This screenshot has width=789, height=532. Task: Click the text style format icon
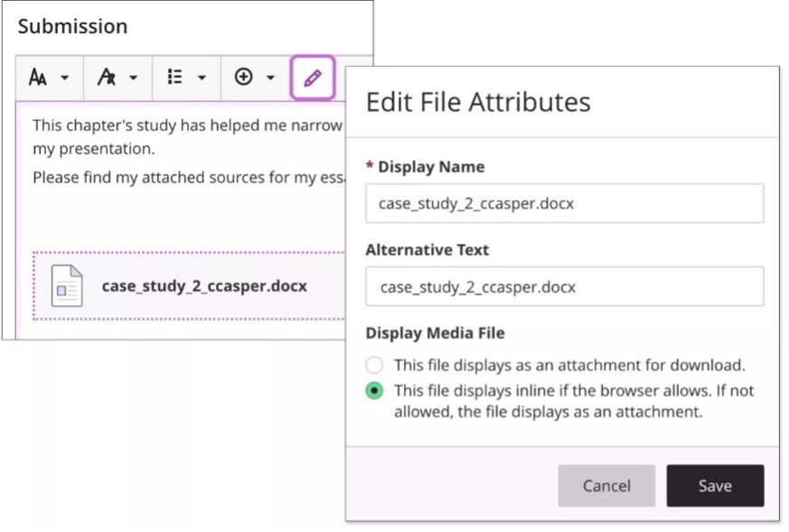click(x=106, y=78)
